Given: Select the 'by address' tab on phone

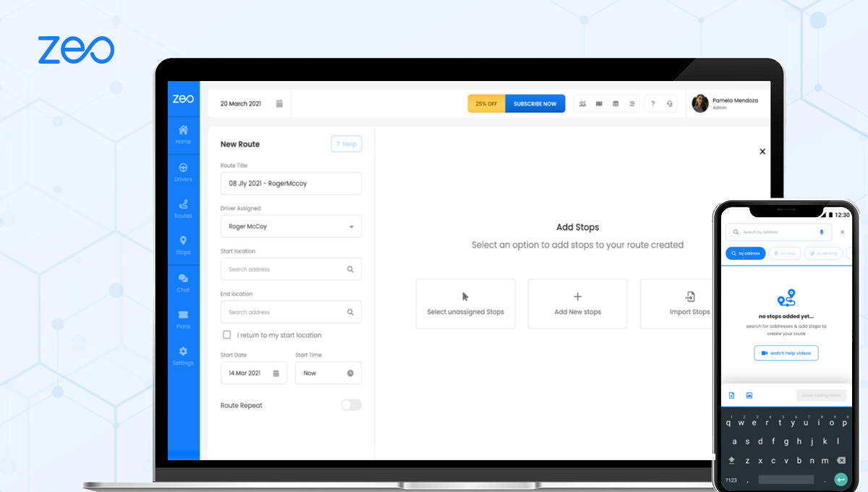Looking at the screenshot, I should tap(745, 253).
